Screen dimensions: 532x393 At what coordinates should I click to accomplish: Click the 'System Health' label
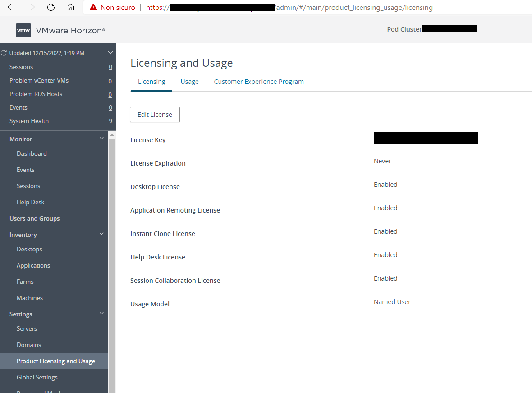coord(29,121)
